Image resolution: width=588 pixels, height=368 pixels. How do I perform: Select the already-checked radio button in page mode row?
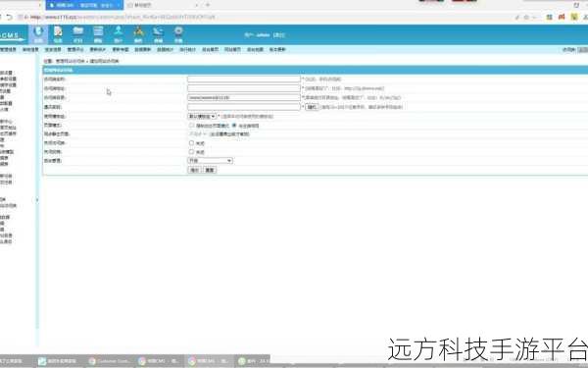(x=234, y=125)
